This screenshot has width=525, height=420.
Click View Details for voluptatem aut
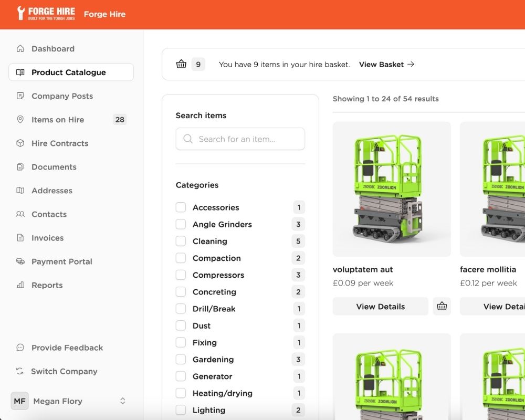[x=380, y=307]
